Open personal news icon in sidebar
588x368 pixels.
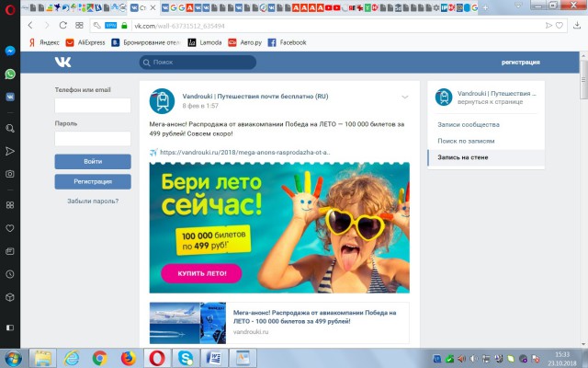pos(10,251)
